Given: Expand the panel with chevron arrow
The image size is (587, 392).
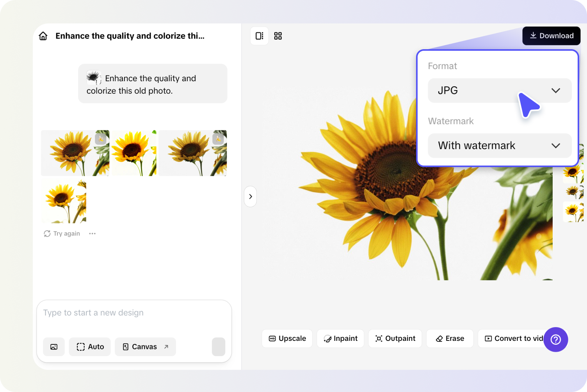Looking at the screenshot, I should point(250,196).
